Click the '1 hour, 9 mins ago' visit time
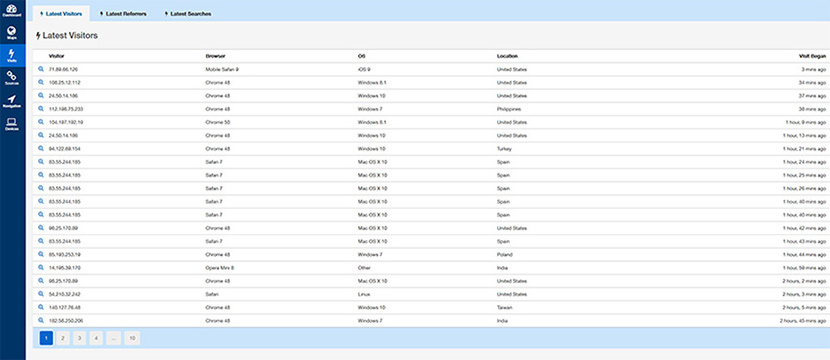The height and width of the screenshot is (360, 830). [805, 122]
